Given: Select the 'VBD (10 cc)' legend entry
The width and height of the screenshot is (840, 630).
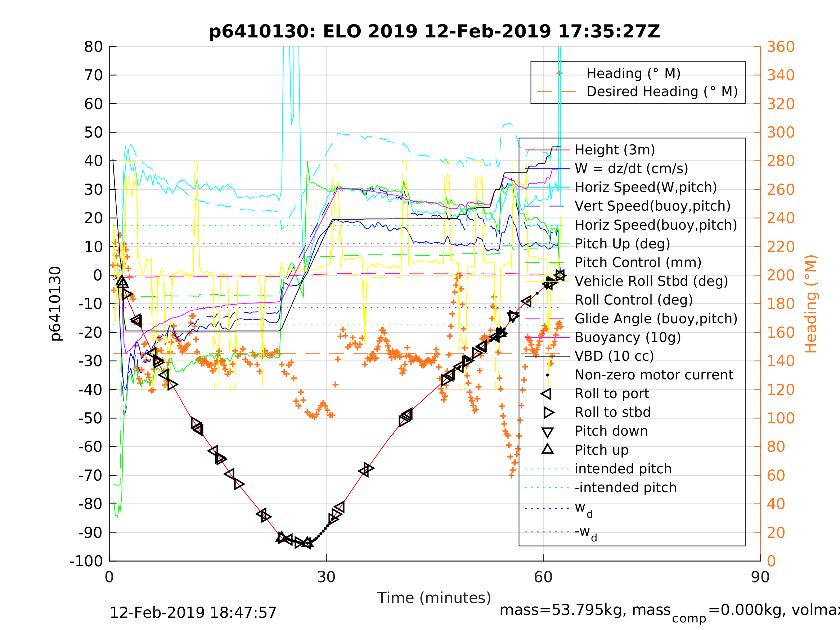Looking at the screenshot, I should (614, 356).
